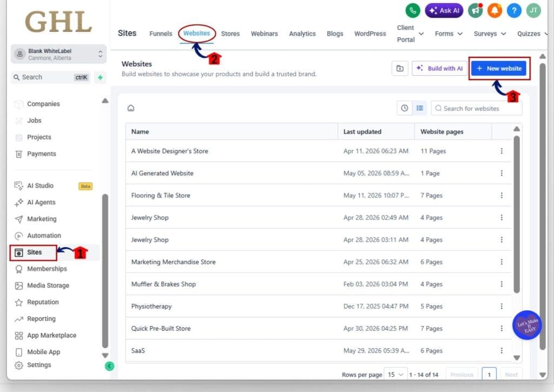Screen dimensions: 554x392
Task: Open Sites in the sidebar
Action: coord(34,253)
